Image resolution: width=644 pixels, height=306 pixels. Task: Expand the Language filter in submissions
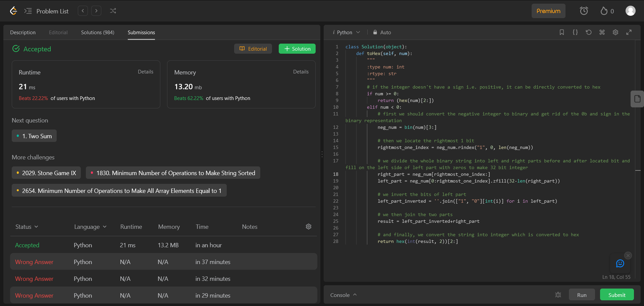(90, 226)
